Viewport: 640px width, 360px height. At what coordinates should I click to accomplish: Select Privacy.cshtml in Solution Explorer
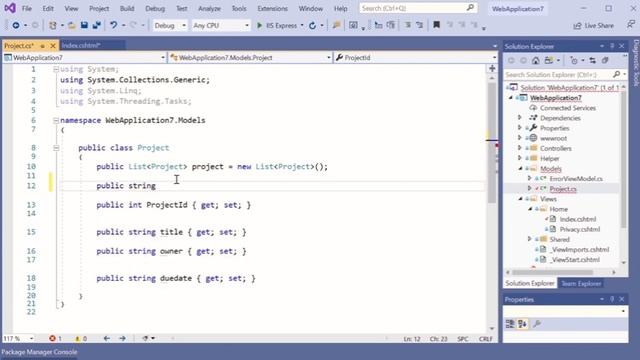[x=580, y=229]
